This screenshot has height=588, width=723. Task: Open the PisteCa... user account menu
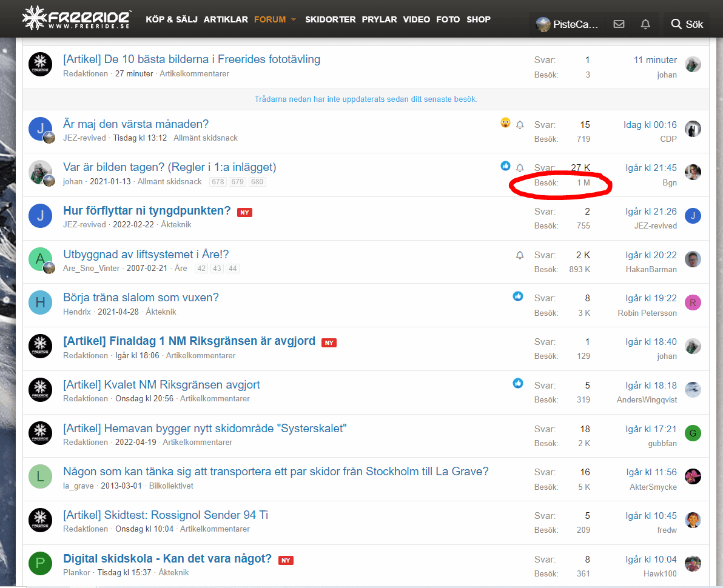point(568,24)
